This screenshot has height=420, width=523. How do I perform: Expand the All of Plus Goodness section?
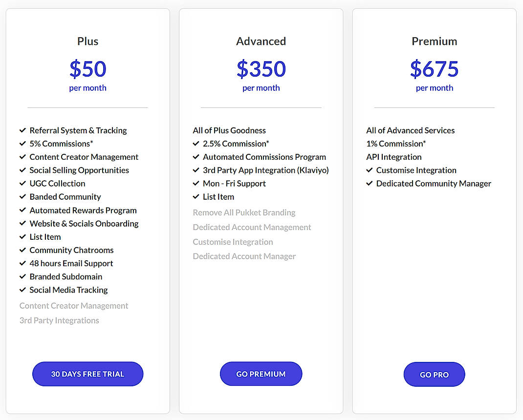[x=229, y=130]
